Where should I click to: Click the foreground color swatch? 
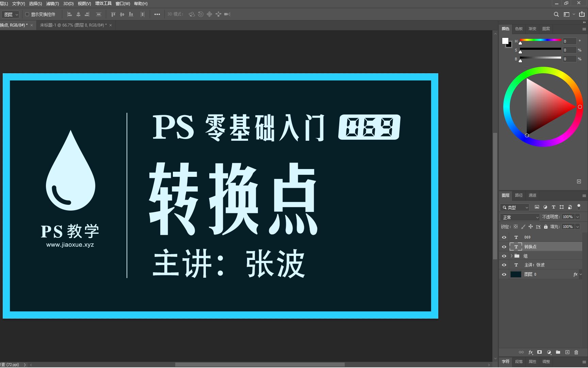point(505,41)
